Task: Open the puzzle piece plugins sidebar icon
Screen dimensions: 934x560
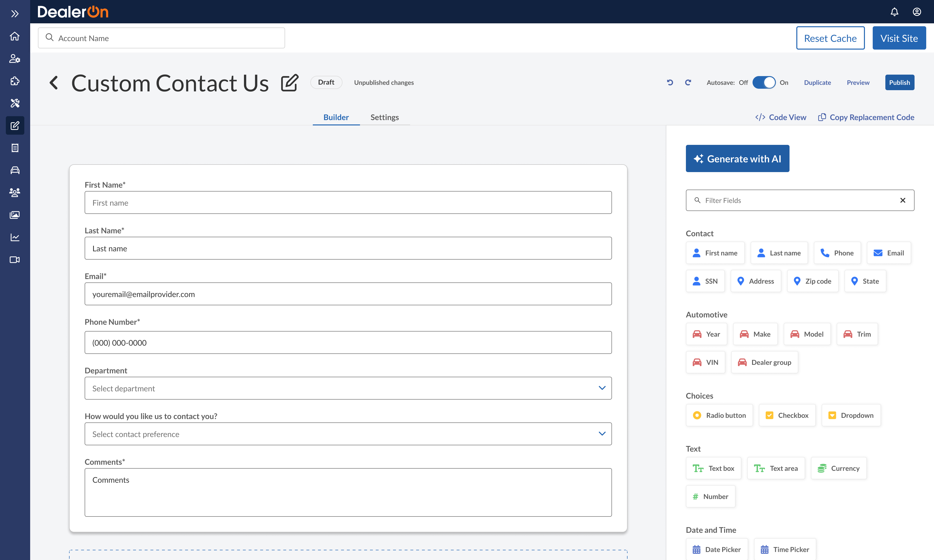Action: pyautogui.click(x=15, y=81)
